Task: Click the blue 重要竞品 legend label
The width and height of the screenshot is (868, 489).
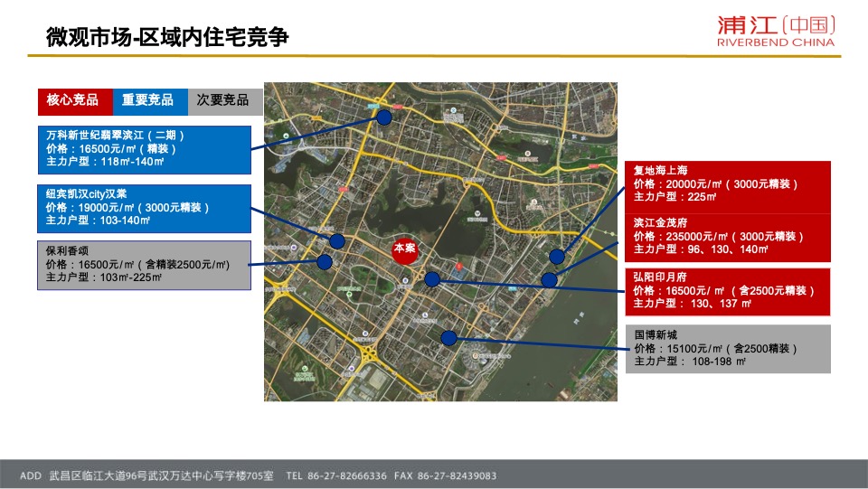Action: point(150,102)
